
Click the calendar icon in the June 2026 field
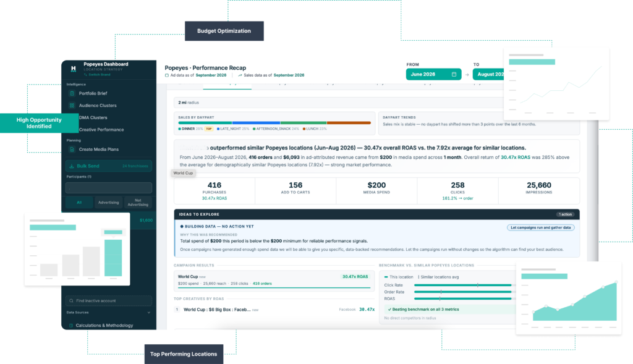coord(454,74)
